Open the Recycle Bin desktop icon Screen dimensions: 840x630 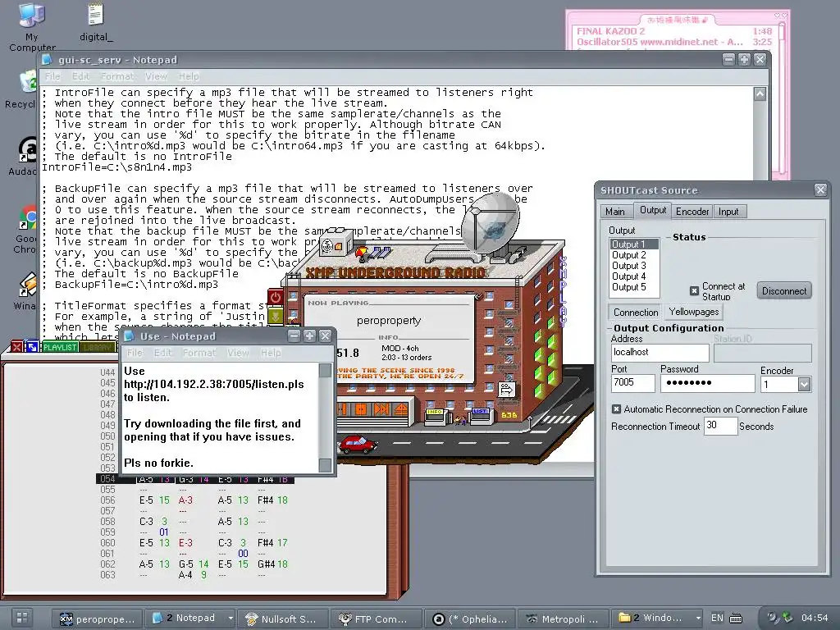21,89
